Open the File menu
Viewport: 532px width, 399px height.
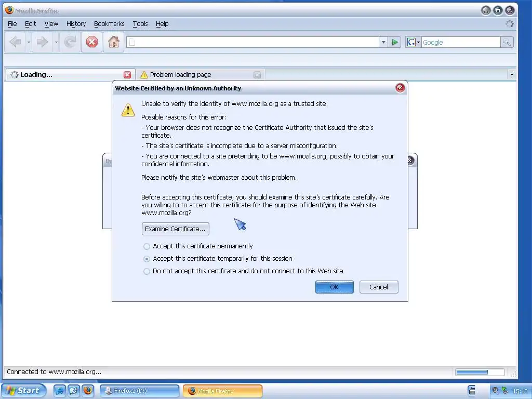(x=12, y=24)
